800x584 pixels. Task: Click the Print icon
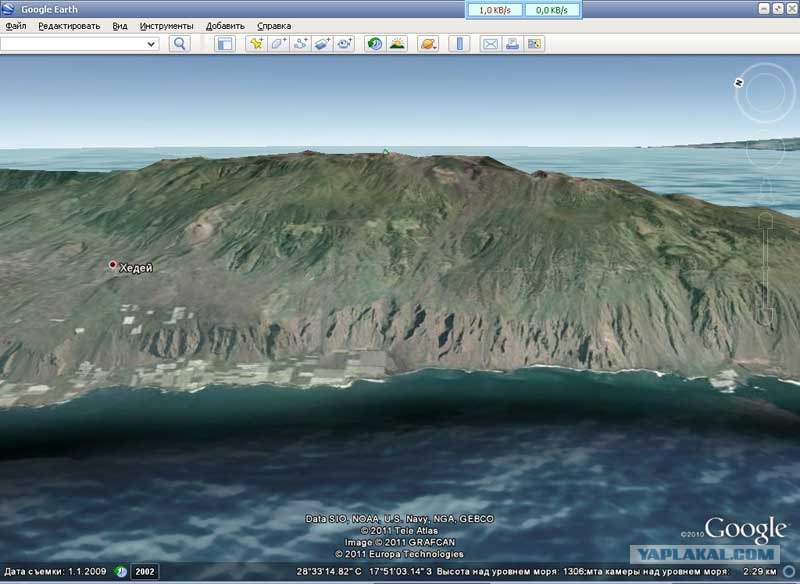click(x=512, y=44)
